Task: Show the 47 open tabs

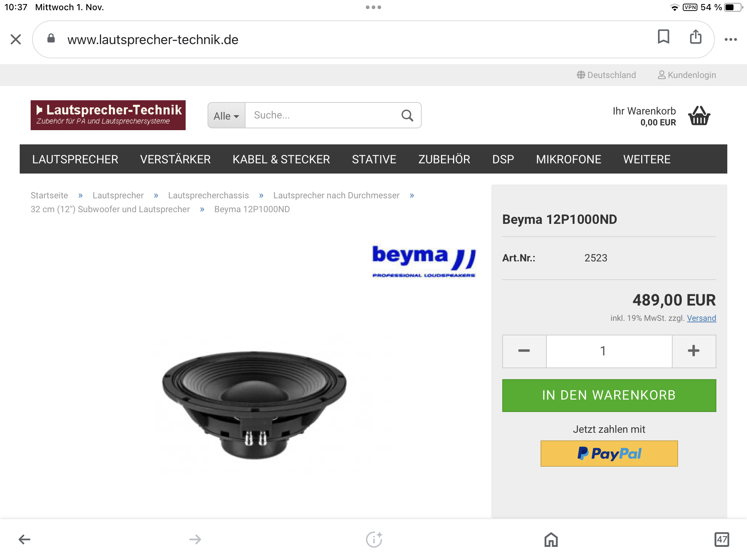Action: tap(721, 539)
